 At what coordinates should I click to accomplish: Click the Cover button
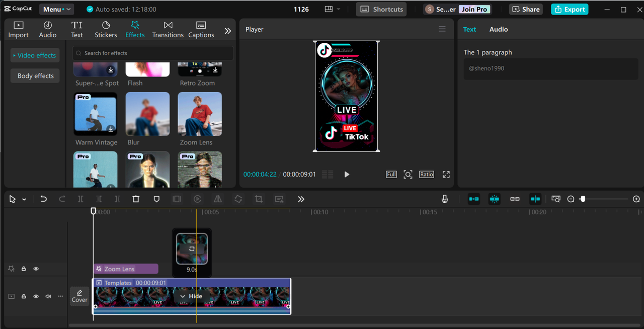click(79, 296)
